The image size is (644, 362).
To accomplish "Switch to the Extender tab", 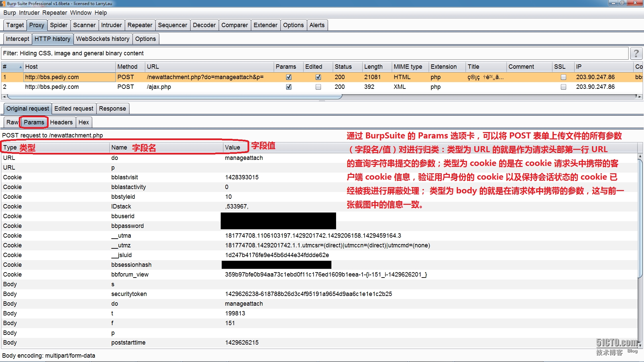I will (x=265, y=25).
